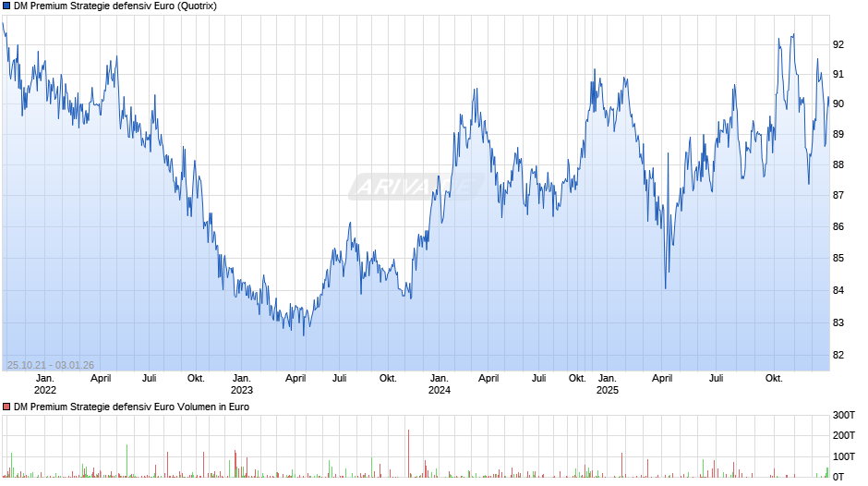Click the 85 price axis label
Screen dimensions: 868x486
point(838,258)
